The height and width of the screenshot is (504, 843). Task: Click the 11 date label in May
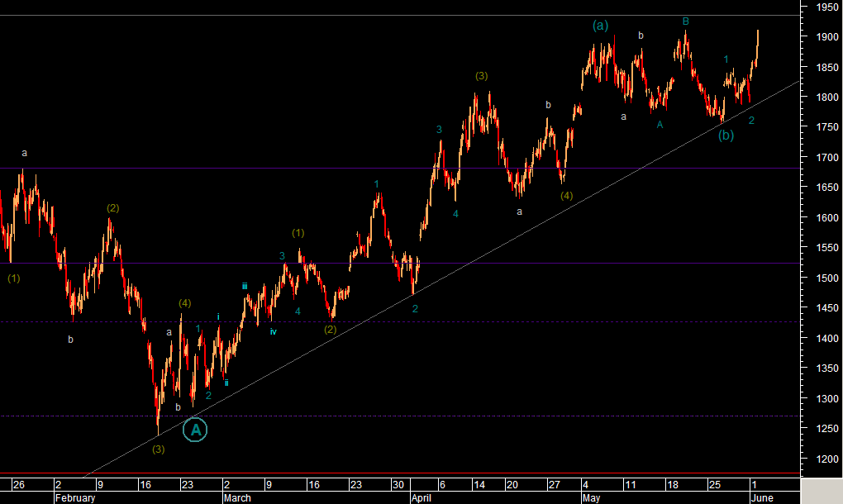pos(630,485)
